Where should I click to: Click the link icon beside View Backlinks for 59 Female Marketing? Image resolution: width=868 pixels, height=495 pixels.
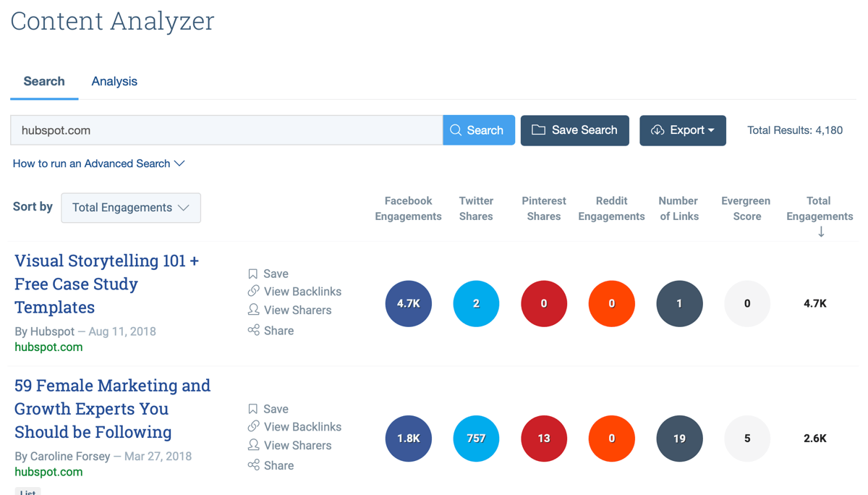(x=253, y=426)
